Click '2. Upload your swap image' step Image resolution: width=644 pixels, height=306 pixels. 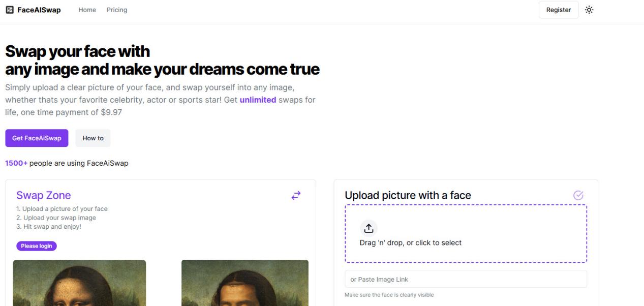pos(56,218)
